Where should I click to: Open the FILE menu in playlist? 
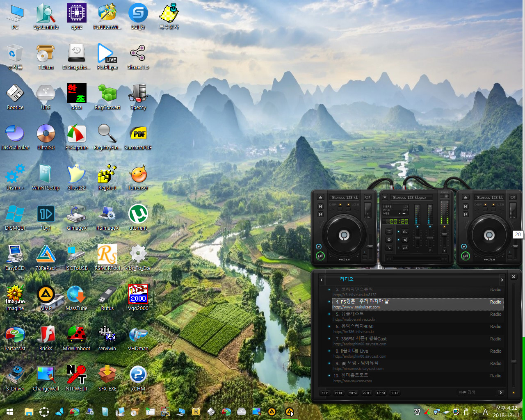[325, 393]
